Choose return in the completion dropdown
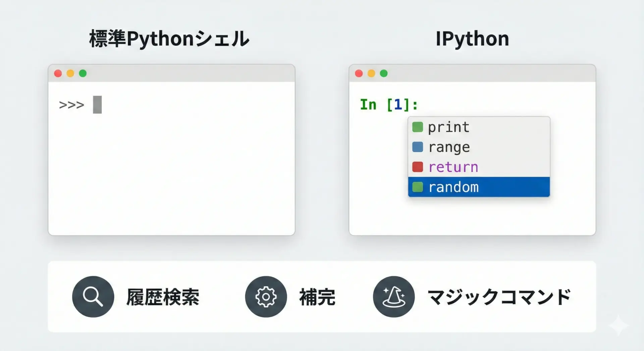The height and width of the screenshot is (351, 644). click(453, 167)
